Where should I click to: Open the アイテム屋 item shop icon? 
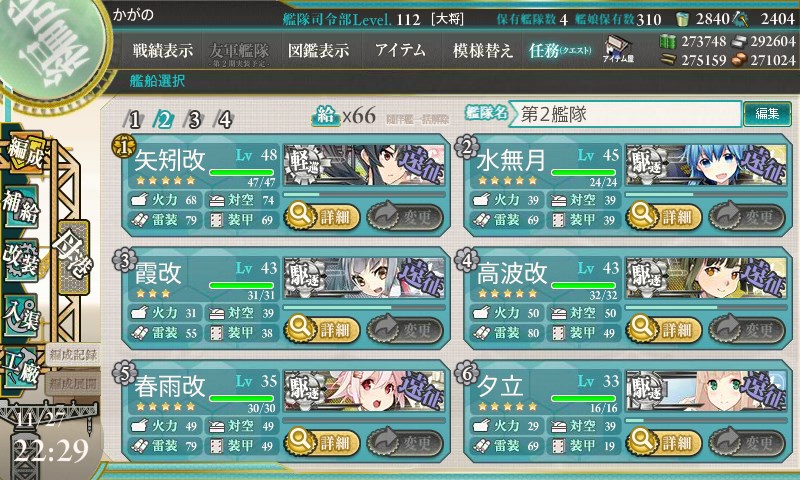617,49
